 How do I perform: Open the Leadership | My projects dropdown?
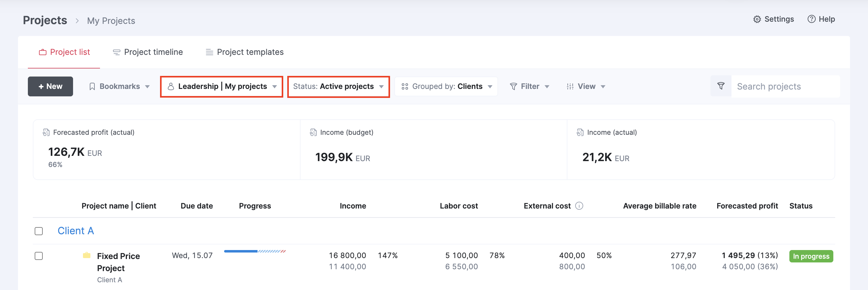coord(222,87)
